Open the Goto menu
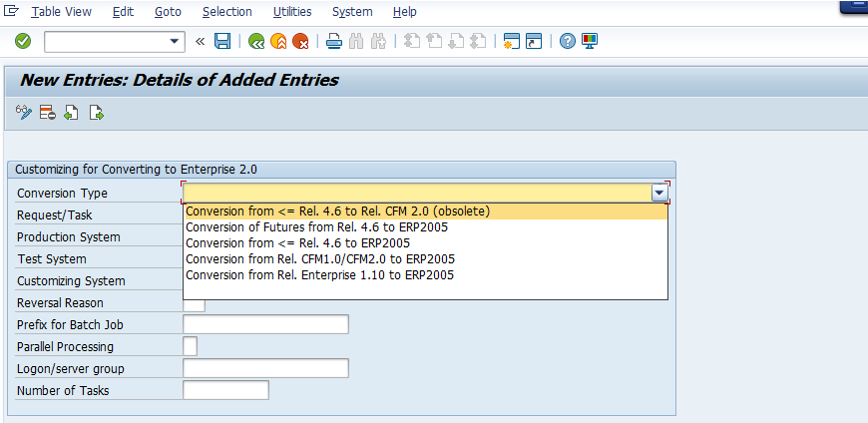868x423 pixels. (x=168, y=12)
